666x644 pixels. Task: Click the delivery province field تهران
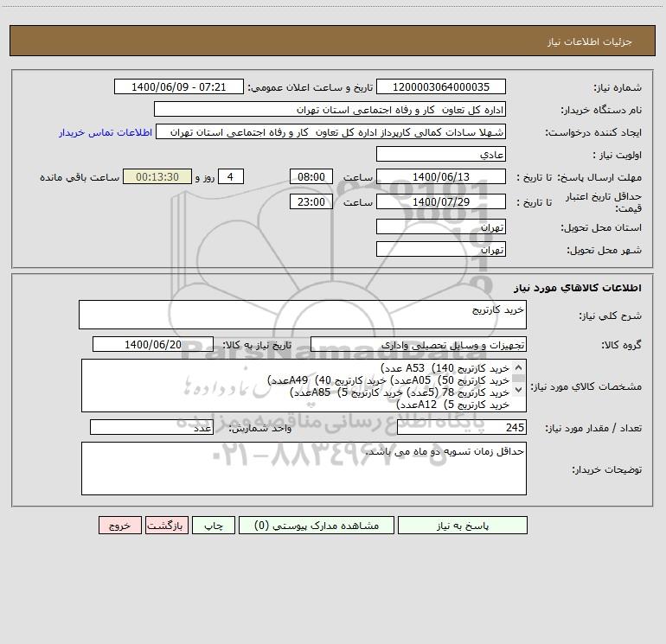[x=441, y=226]
